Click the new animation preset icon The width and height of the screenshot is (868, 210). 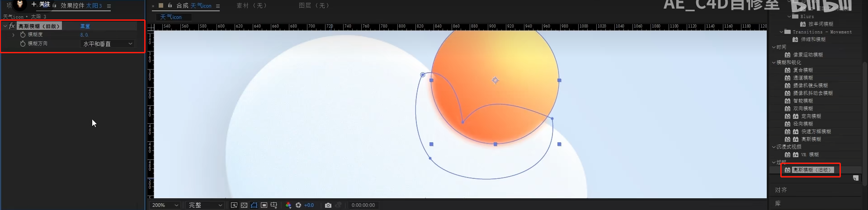click(856, 178)
